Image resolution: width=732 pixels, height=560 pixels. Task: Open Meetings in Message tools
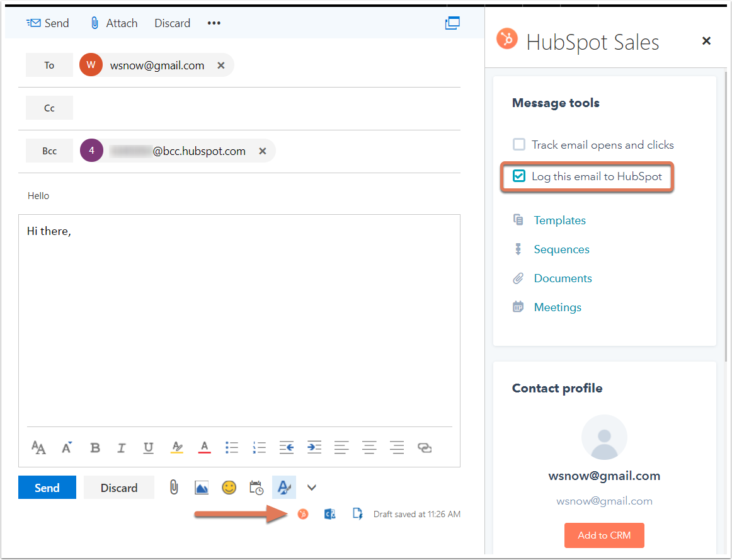[558, 307]
